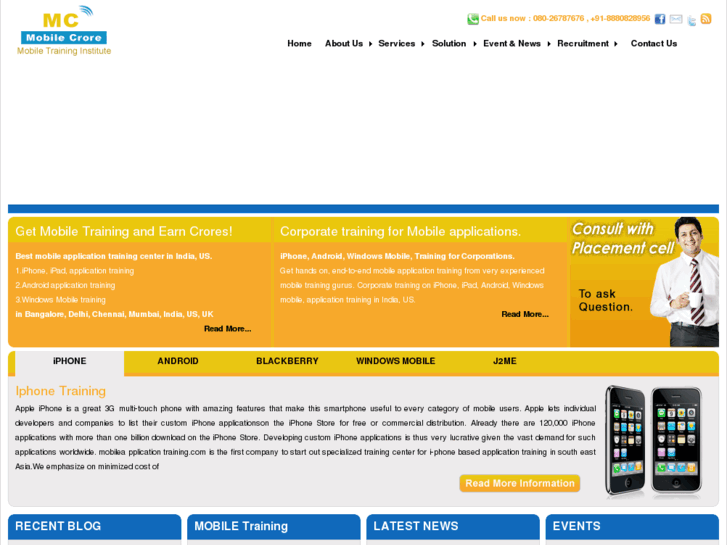Viewport: 727px width, 545px height.
Task: Switch to the BLACKBERRY tab
Action: coord(287,361)
